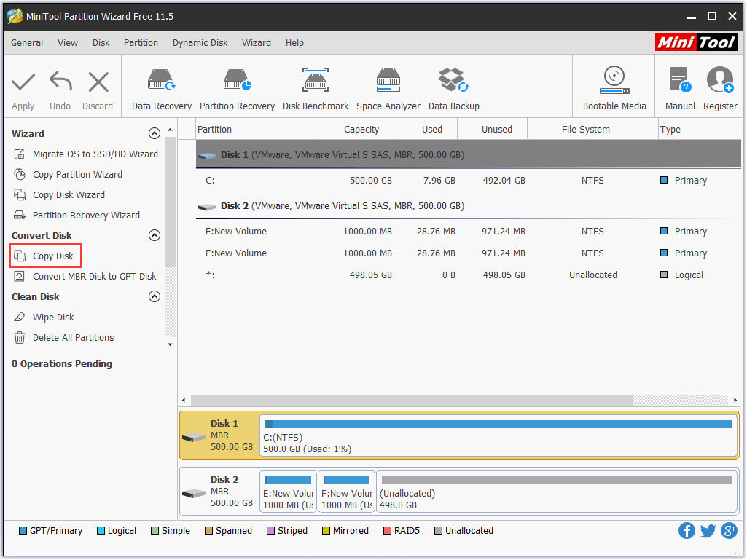Open Space Analyzer
747x560 pixels.
pyautogui.click(x=388, y=86)
